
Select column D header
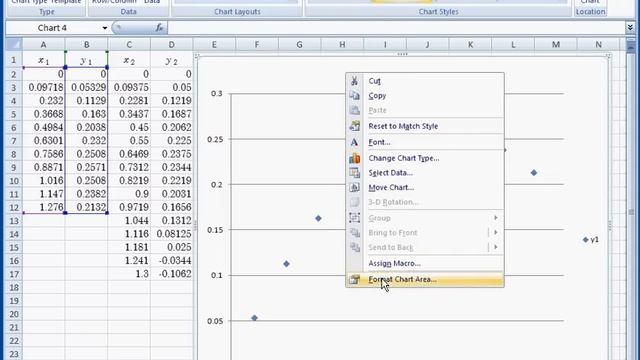pyautogui.click(x=171, y=44)
